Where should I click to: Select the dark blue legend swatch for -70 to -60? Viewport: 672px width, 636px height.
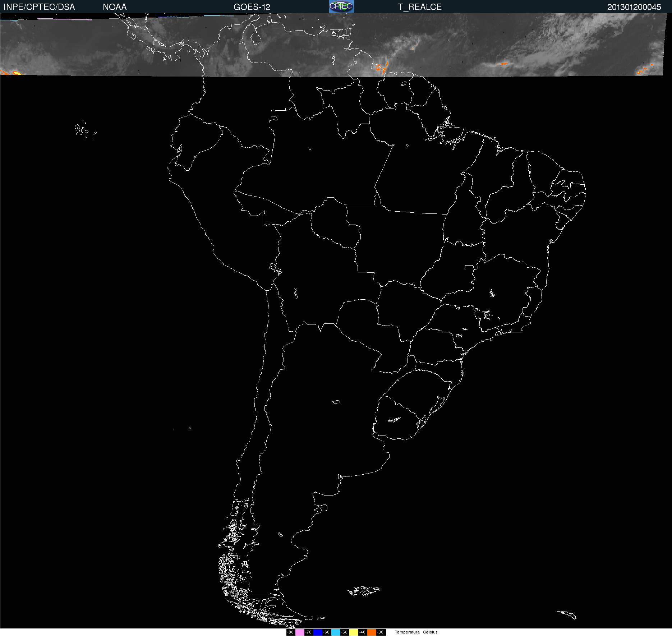click(x=318, y=632)
